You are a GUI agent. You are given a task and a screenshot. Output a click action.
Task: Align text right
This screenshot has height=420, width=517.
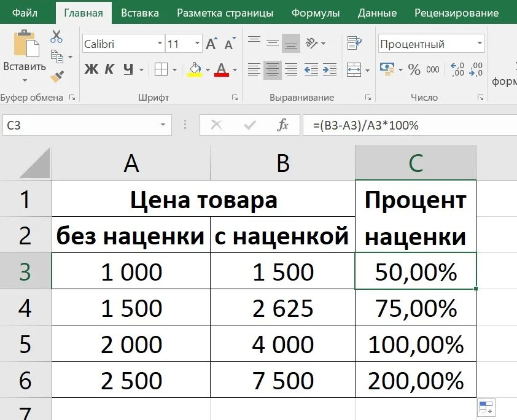(x=291, y=70)
